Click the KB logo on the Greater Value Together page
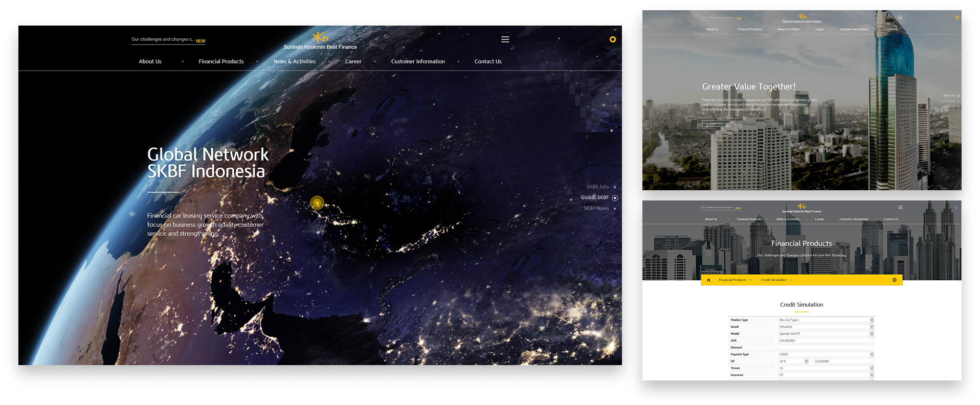This screenshot has width=980, height=405. (802, 16)
